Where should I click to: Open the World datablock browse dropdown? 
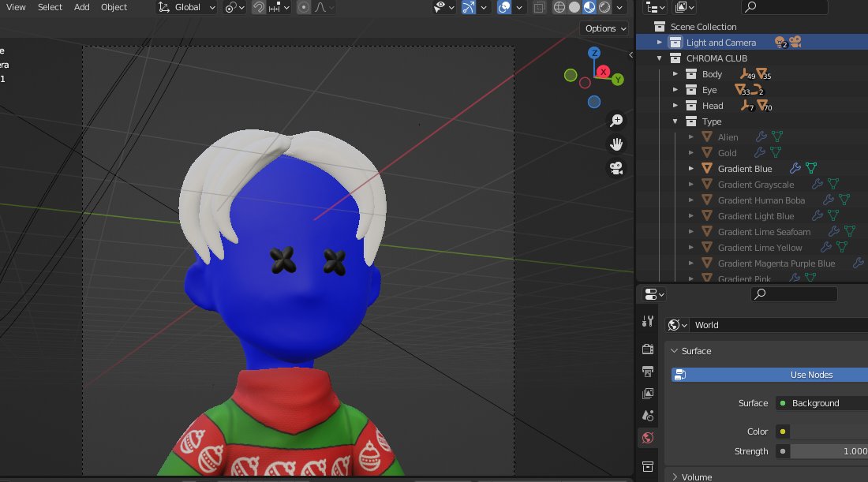tap(677, 325)
